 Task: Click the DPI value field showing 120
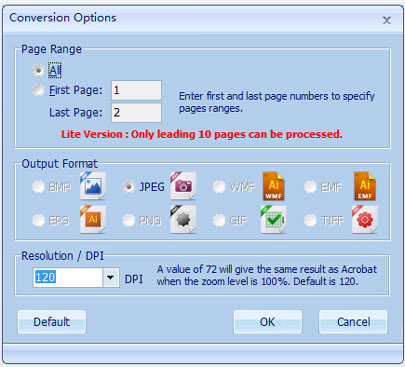point(68,277)
